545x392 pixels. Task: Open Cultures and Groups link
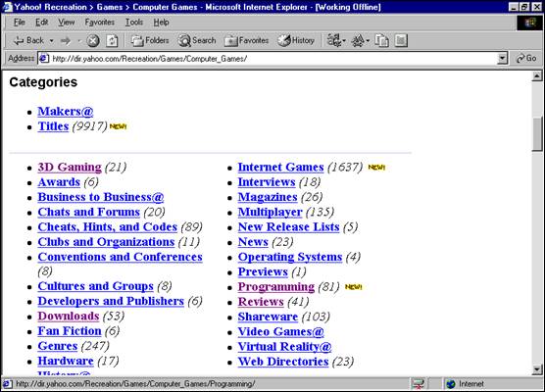coord(96,286)
